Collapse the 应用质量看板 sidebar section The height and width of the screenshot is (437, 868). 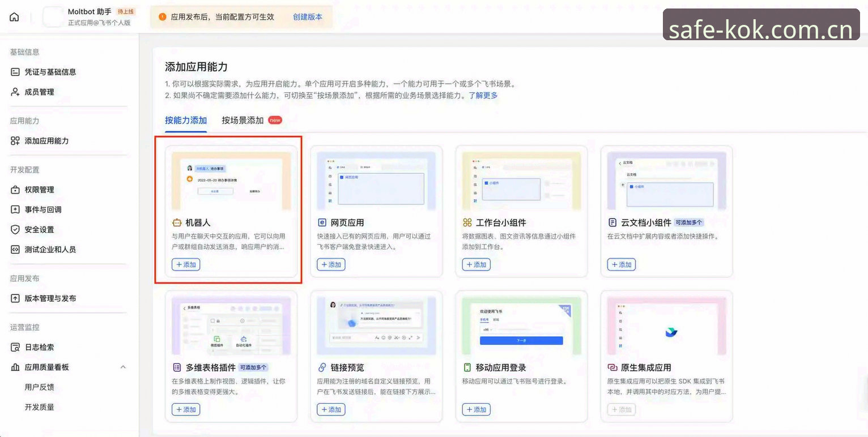pos(123,367)
